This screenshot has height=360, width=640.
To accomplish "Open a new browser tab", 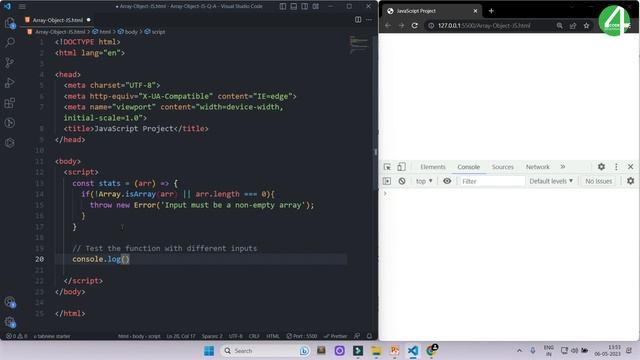I will [491, 11].
